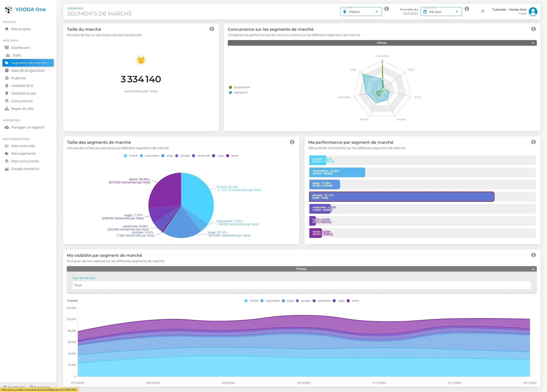
Task: Click info icon beside Granularité dropdown
Action: click(x=467, y=9)
